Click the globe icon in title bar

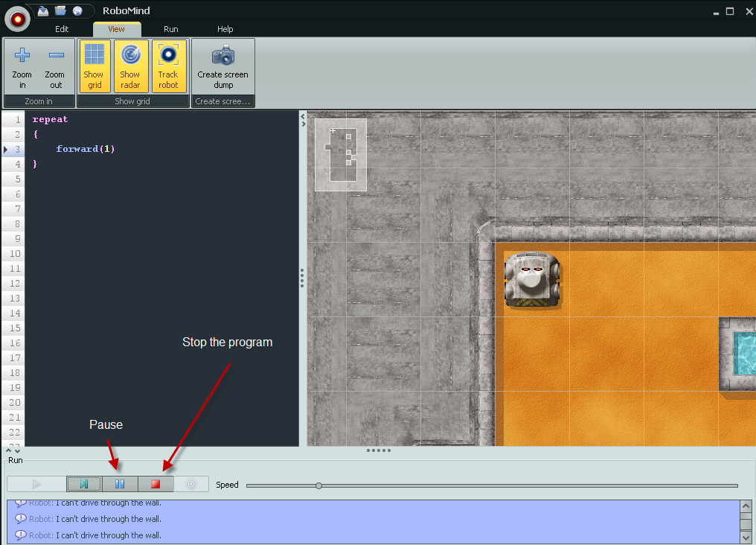77,10
